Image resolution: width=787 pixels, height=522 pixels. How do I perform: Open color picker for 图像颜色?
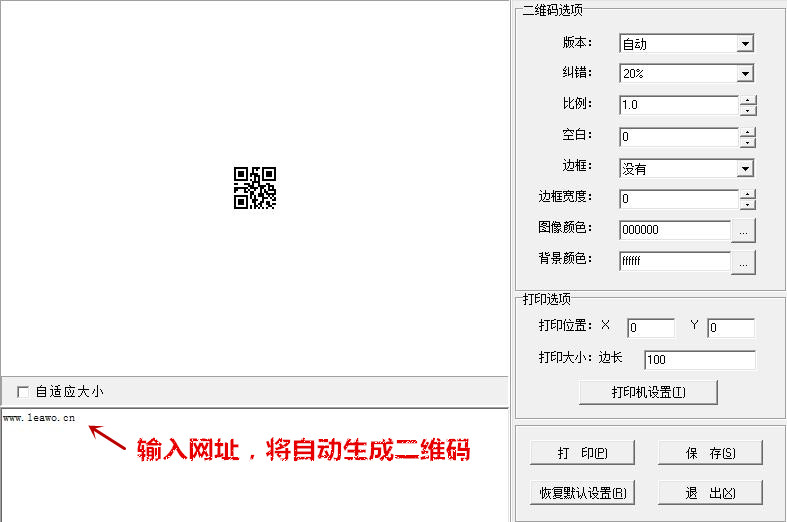(743, 231)
